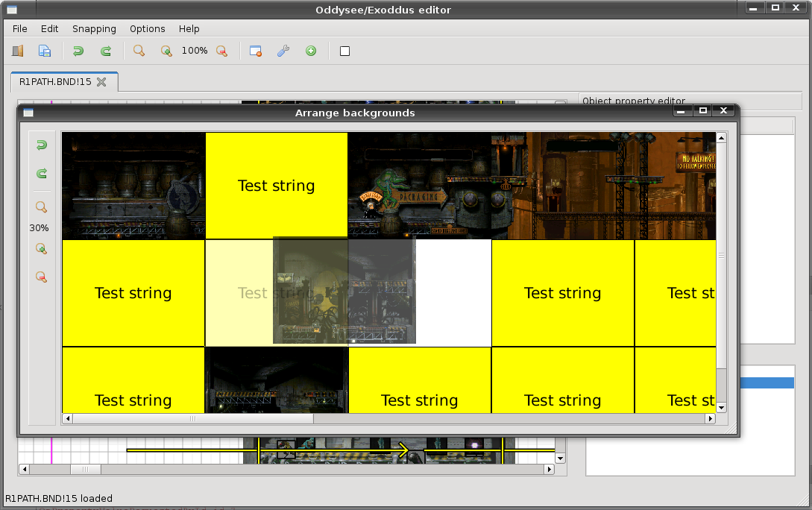812x510 pixels.
Task: Toggle the checkbox in main toolbar
Action: pos(344,51)
